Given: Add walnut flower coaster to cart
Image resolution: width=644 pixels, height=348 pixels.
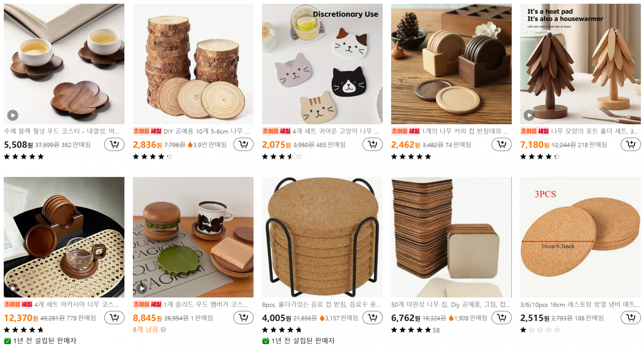Looking at the screenshot, I should coord(114,144).
